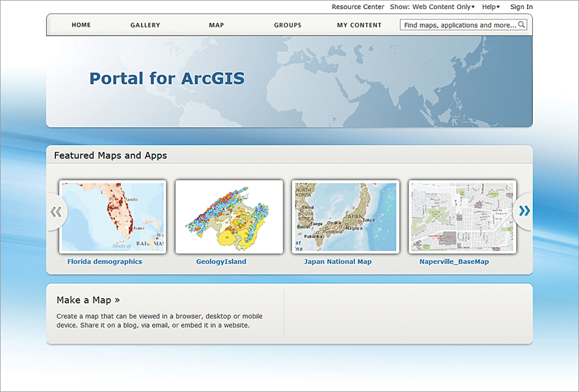Viewport: 579px width, 392px height.
Task: Click the Resource Center link
Action: (358, 7)
